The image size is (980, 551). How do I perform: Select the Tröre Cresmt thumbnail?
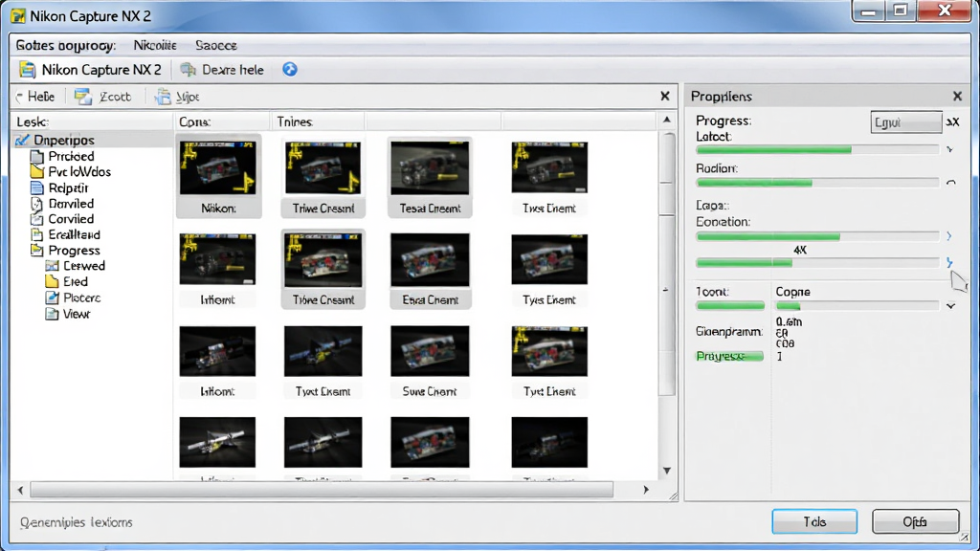click(x=323, y=269)
